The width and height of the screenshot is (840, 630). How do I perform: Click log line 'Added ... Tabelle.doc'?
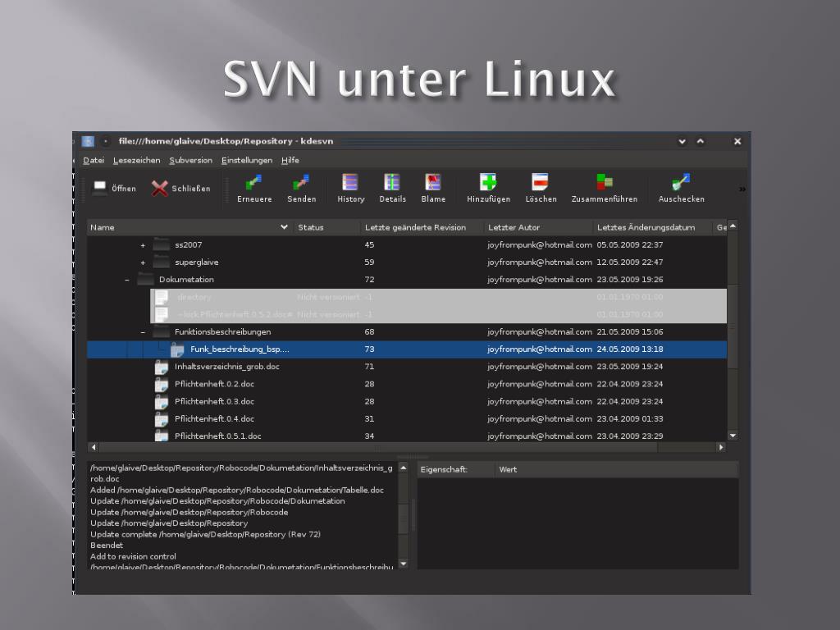click(x=237, y=490)
